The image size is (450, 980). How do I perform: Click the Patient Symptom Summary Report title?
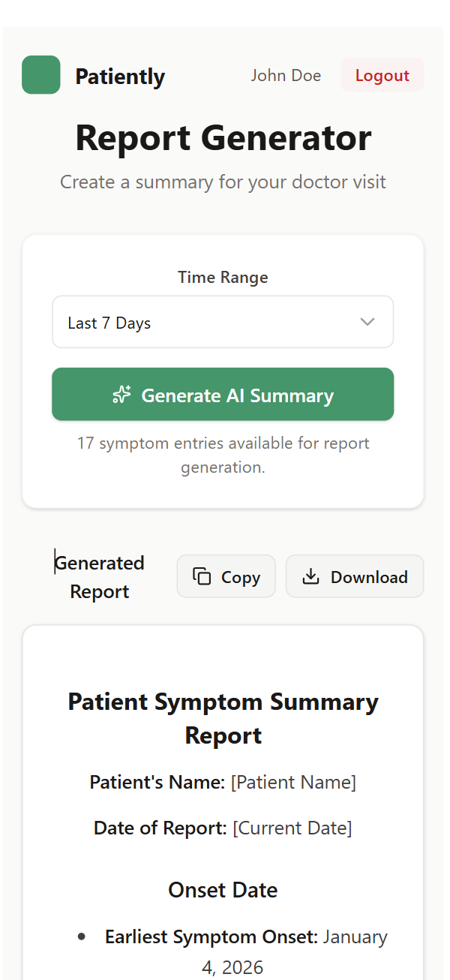coord(223,718)
